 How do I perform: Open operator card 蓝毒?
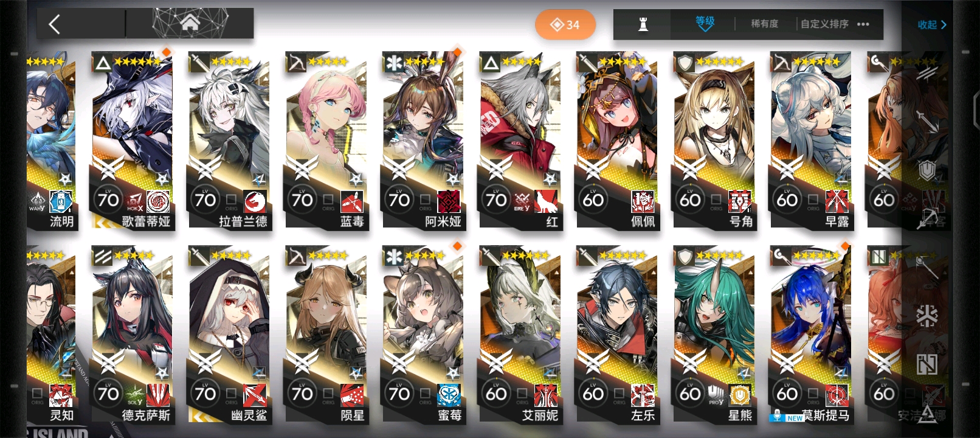pos(325,140)
